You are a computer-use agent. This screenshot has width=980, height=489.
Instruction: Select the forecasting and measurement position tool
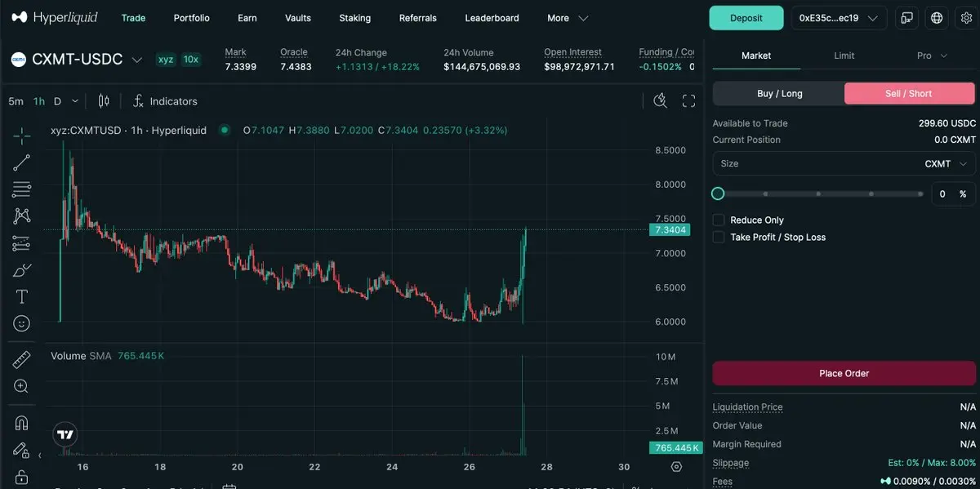(x=22, y=243)
